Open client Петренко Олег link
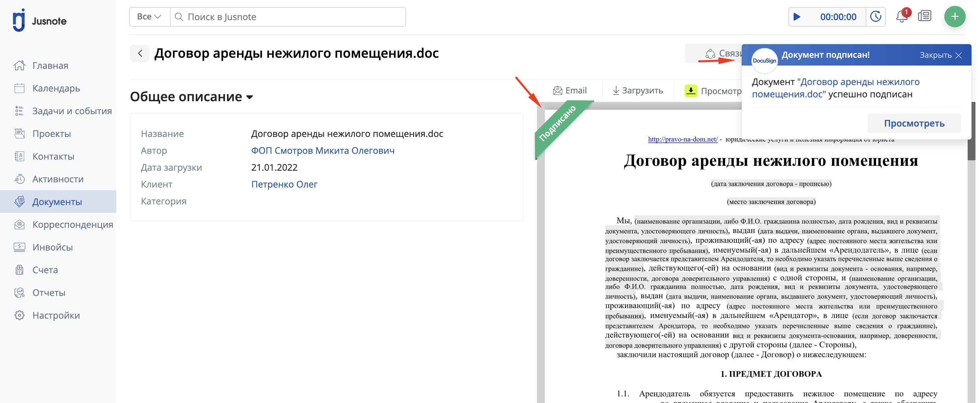The width and height of the screenshot is (980, 403). coord(284,184)
